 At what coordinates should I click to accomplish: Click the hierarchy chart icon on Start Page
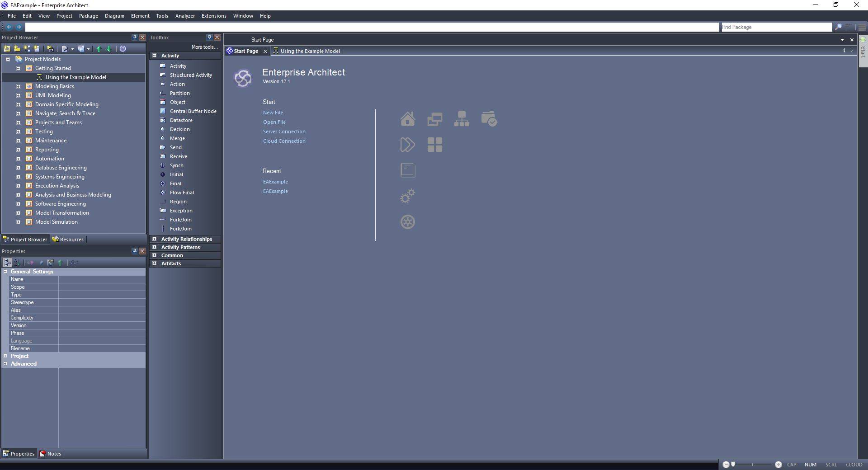pyautogui.click(x=462, y=119)
